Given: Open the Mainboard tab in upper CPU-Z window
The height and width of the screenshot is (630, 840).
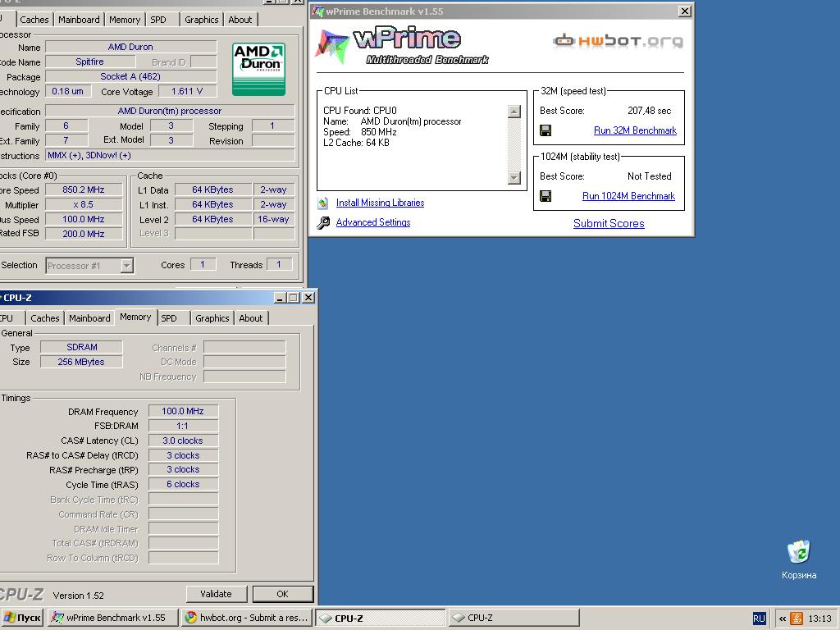Looking at the screenshot, I should click(79, 20).
